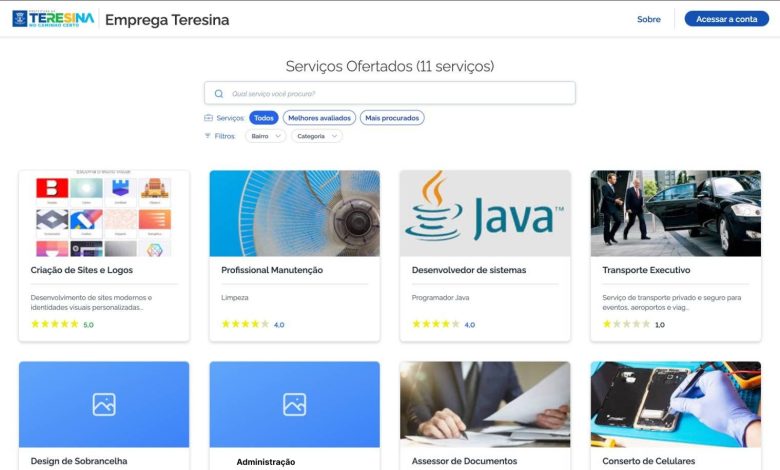780x470 pixels.
Task: Open the Profissional Manutenção fan thumbnail
Action: pyautogui.click(x=294, y=213)
